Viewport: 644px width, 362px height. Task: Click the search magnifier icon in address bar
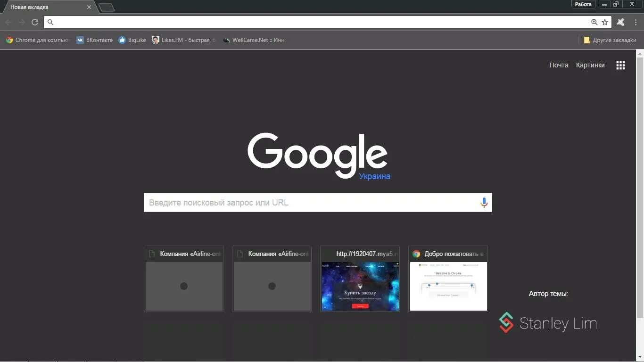coord(50,22)
